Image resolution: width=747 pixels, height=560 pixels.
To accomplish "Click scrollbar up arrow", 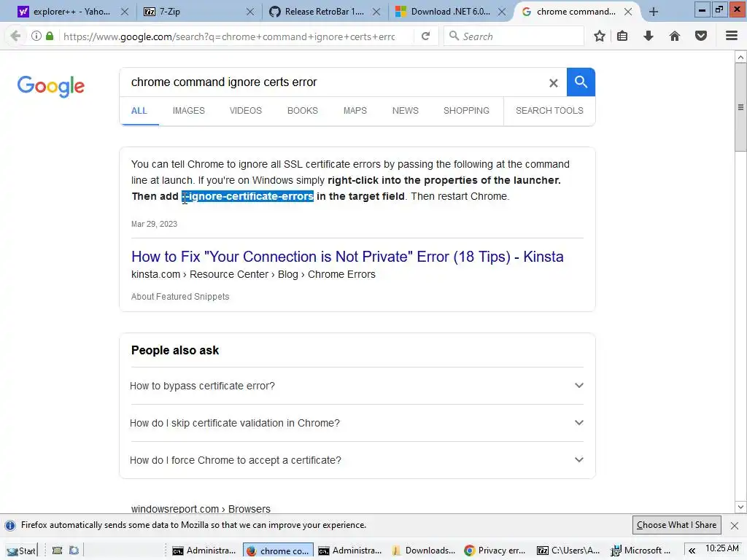I will tap(740, 57).
